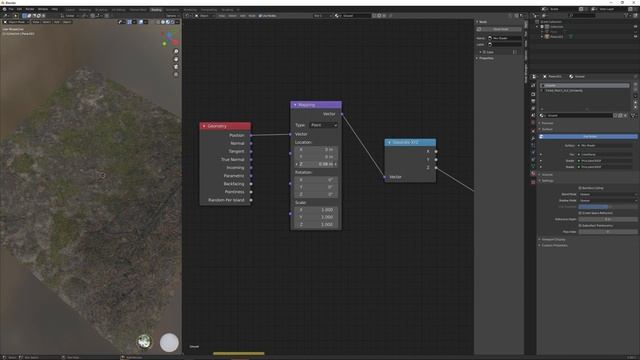The image size is (640, 360).
Task: Click the HDRI preview sphere thumbnail
Action: click(x=144, y=342)
